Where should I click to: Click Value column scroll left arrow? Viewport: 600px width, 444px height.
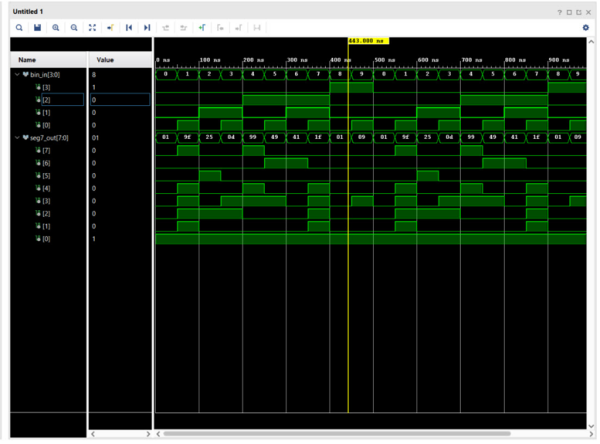[93, 434]
